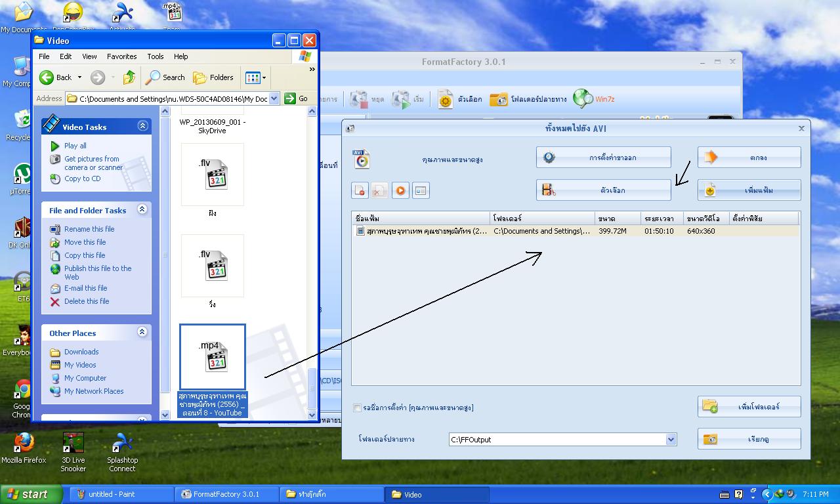The height and width of the screenshot is (504, 840).
Task: Open Google Chrome desktop icon
Action: point(22,399)
